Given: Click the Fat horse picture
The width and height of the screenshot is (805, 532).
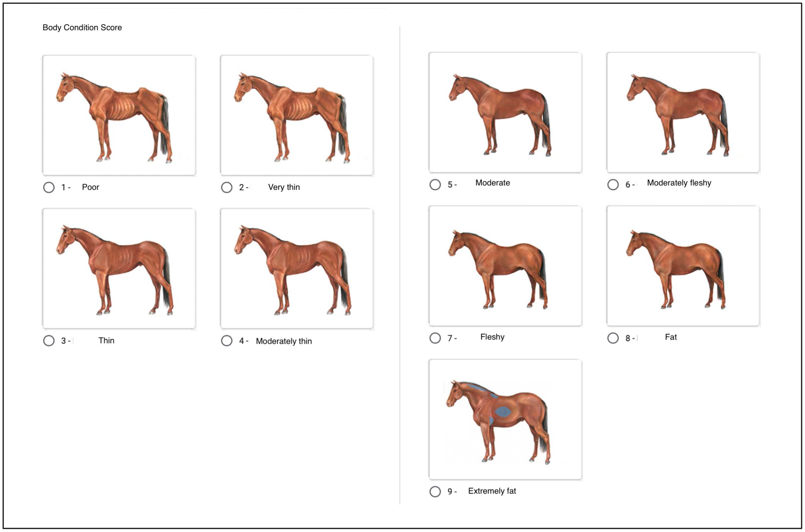Looking at the screenshot, I should point(683,266).
